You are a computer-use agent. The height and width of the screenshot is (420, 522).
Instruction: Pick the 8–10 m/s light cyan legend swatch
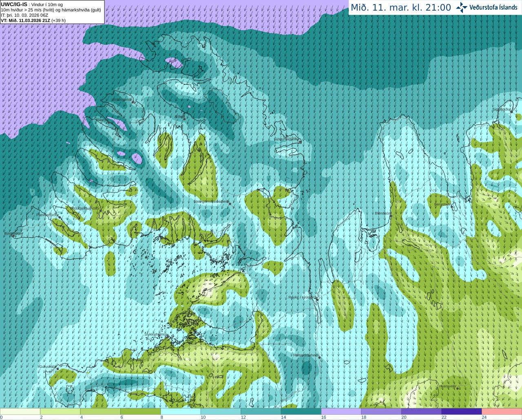point(181,411)
